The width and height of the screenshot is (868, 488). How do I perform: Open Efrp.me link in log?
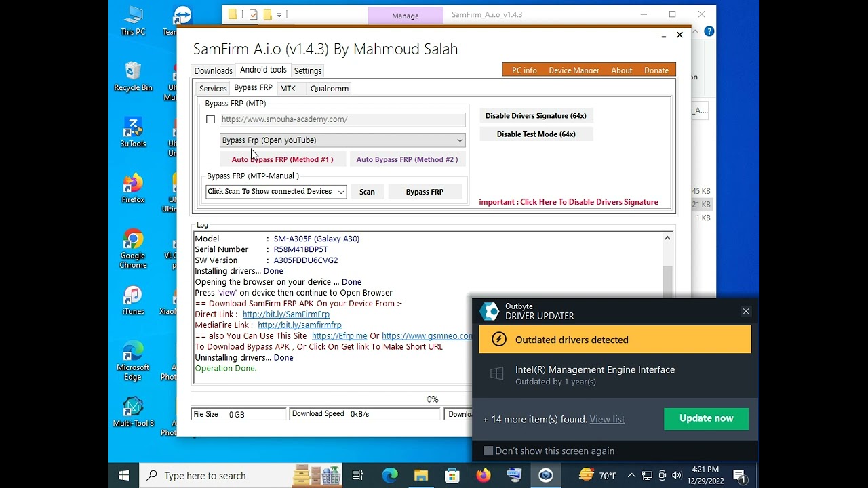(339, 336)
